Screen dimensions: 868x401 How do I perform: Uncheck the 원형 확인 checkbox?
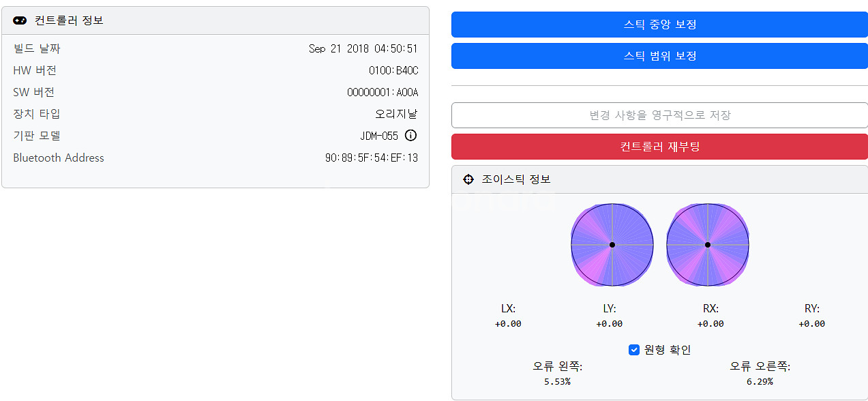pos(634,350)
